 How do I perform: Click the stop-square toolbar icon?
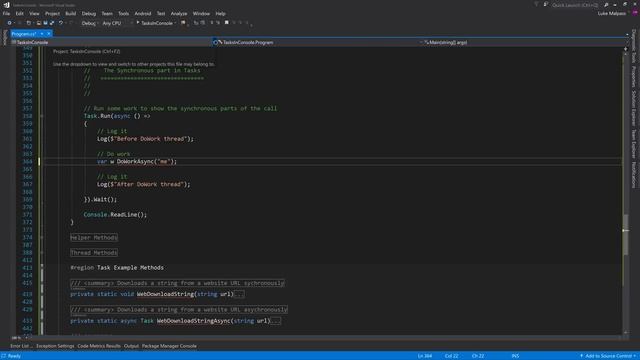click(227, 23)
